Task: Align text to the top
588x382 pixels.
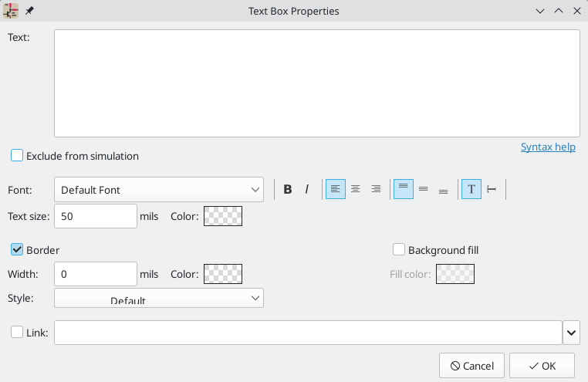Action: (x=403, y=189)
